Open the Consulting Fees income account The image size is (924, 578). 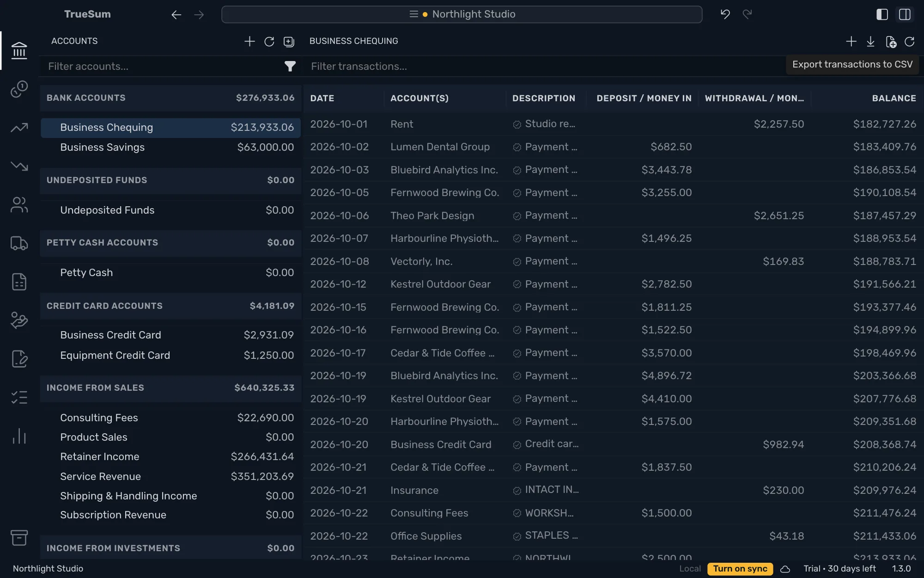pyautogui.click(x=170, y=418)
